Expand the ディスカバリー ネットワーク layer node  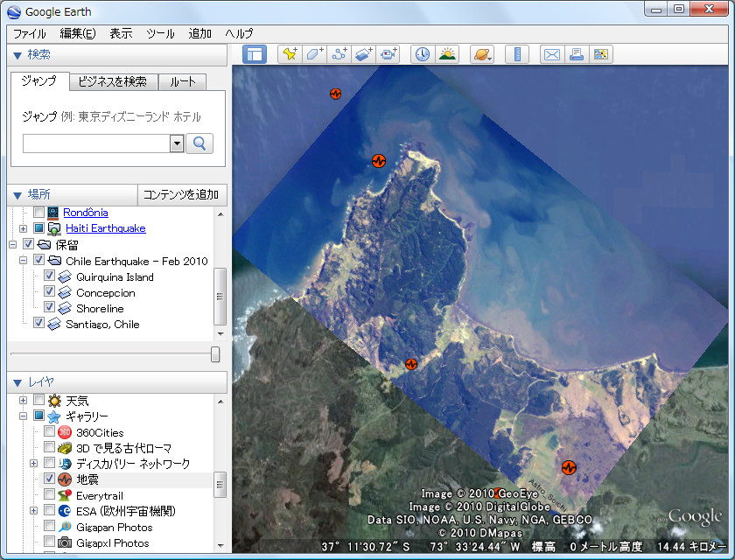click(34, 464)
